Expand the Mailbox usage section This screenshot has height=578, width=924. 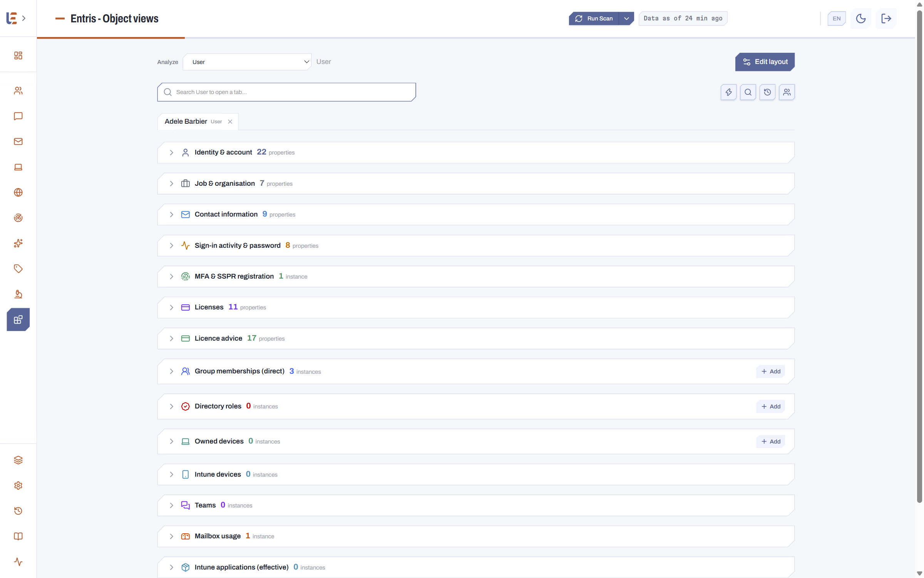click(476, 536)
